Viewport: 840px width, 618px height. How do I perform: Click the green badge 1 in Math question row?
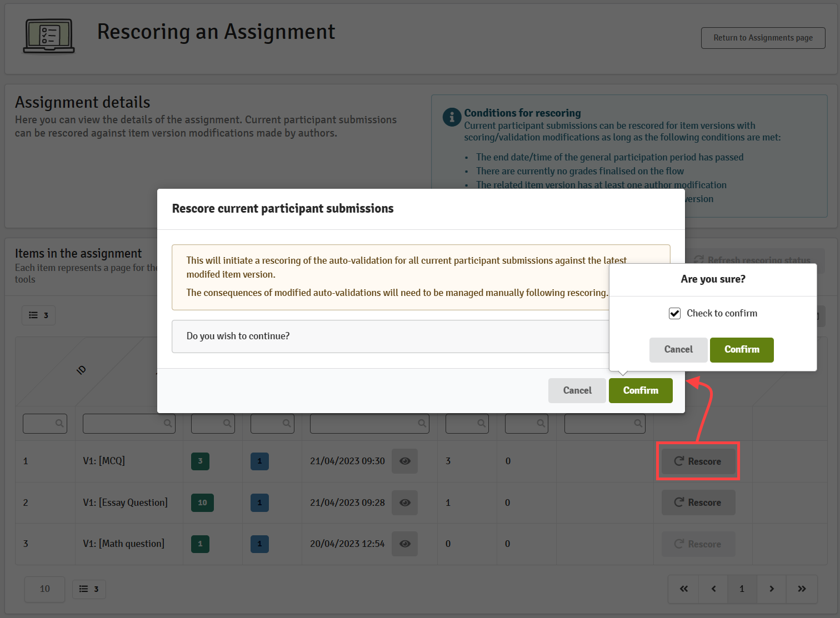200,544
